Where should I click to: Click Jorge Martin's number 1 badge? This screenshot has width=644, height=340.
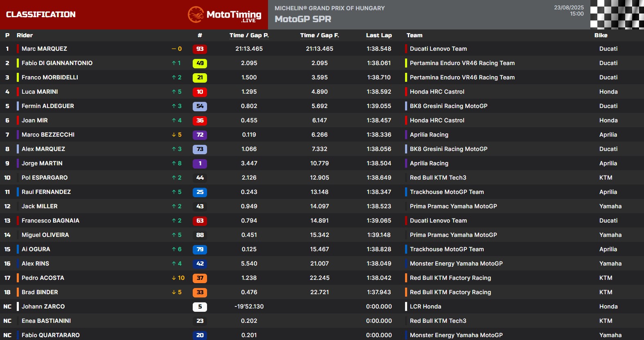coord(200,164)
